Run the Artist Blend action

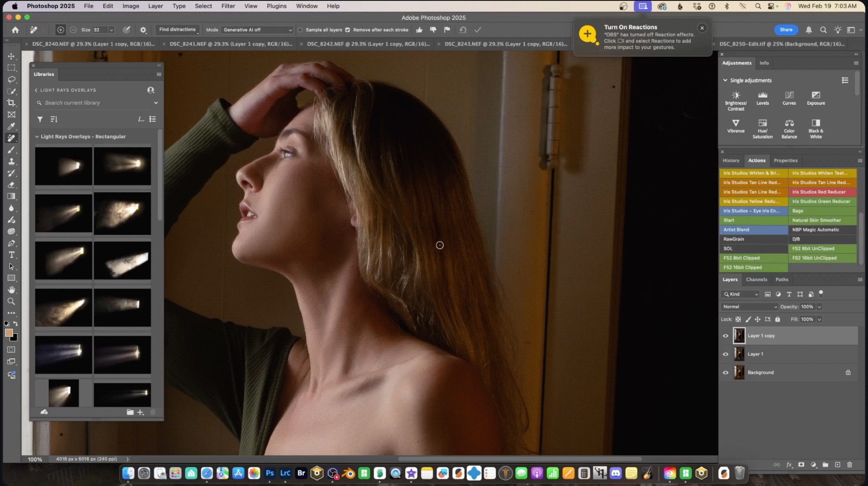click(x=753, y=230)
